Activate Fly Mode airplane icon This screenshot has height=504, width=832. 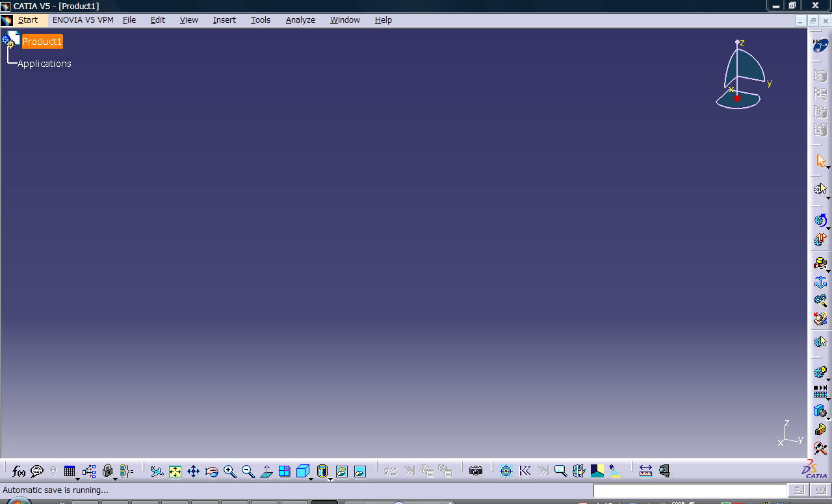click(x=157, y=472)
